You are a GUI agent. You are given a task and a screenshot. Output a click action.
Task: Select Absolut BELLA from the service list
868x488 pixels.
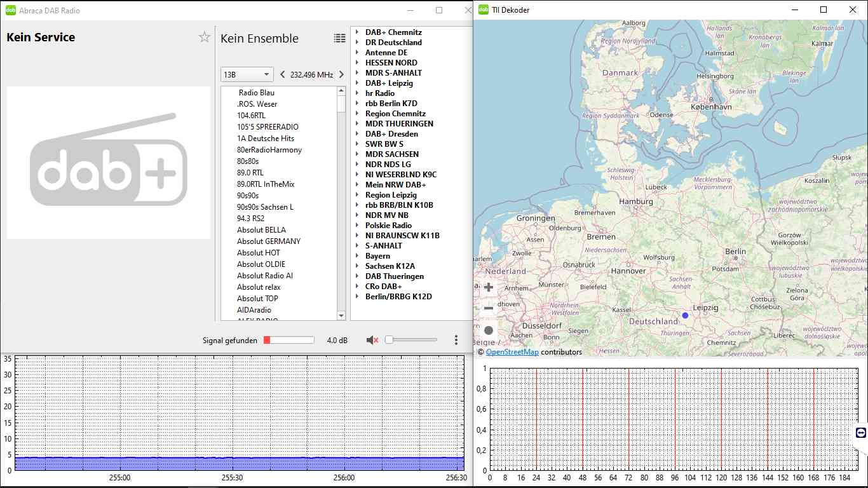[x=261, y=230]
